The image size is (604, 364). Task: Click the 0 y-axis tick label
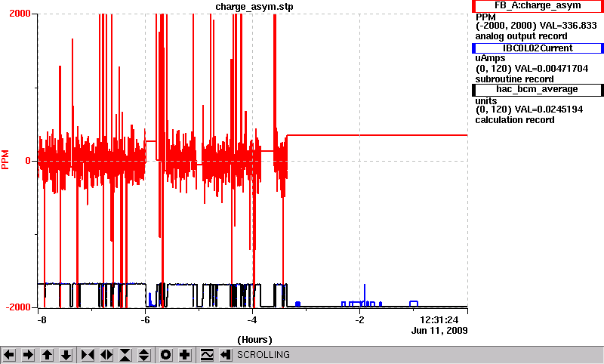28,161
